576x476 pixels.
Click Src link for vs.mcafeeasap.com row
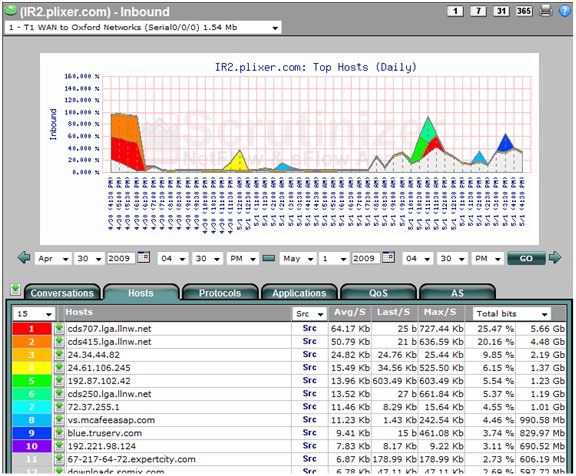pyautogui.click(x=310, y=419)
